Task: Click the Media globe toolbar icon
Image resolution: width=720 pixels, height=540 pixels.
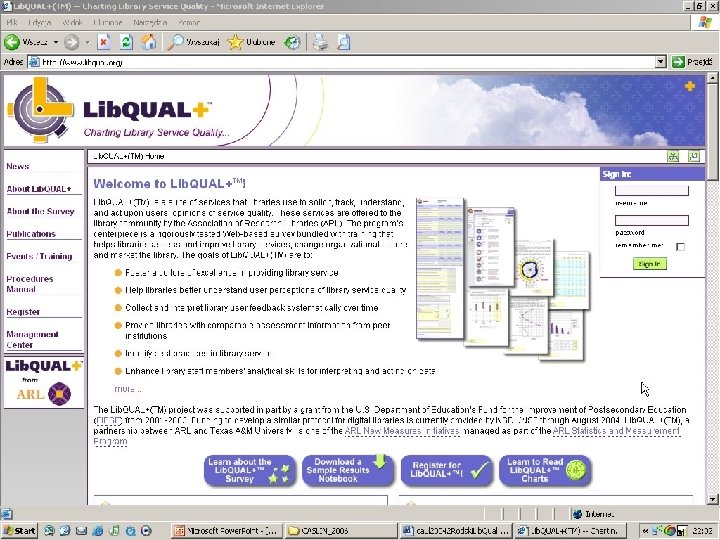Action: point(292,42)
